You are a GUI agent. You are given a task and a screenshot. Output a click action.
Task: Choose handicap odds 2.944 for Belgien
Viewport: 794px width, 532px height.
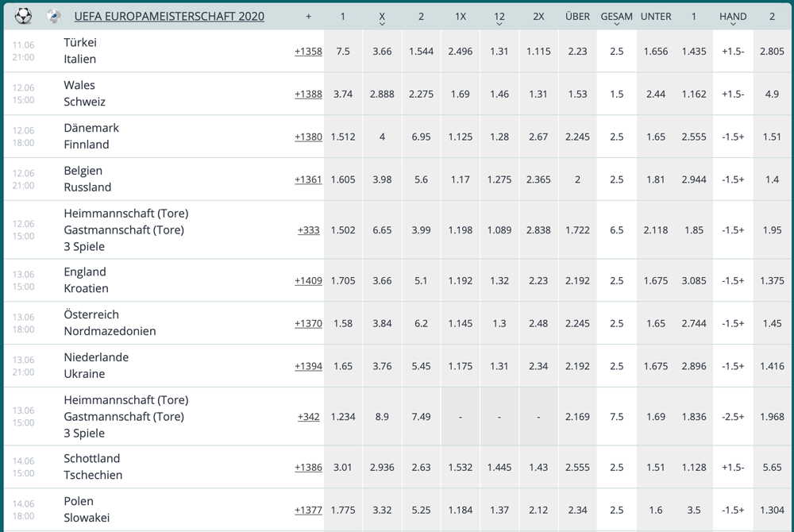[694, 179]
